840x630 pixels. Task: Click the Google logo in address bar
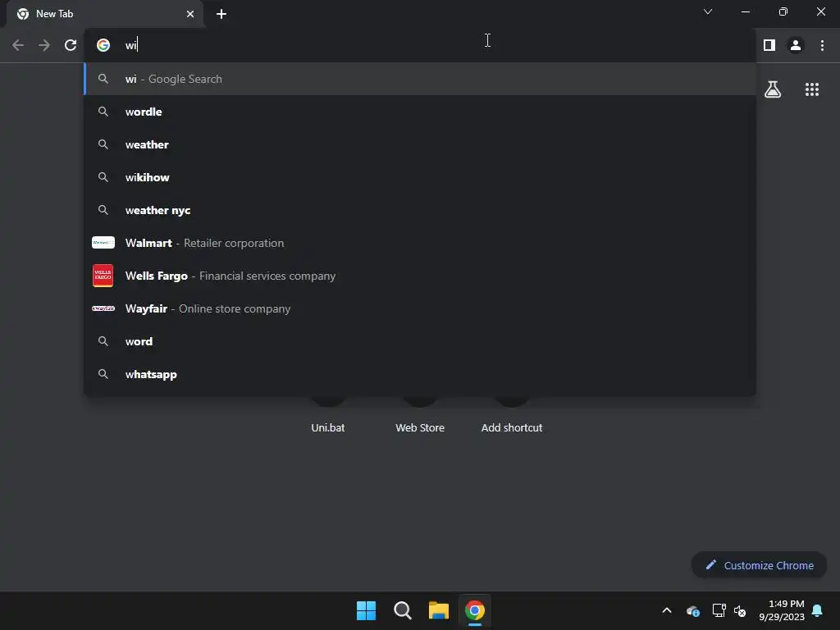(x=103, y=45)
